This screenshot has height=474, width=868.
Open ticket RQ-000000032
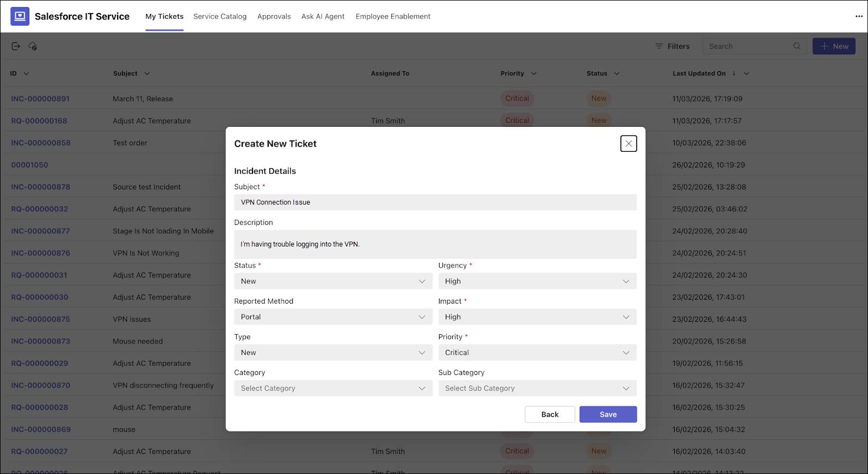click(39, 209)
